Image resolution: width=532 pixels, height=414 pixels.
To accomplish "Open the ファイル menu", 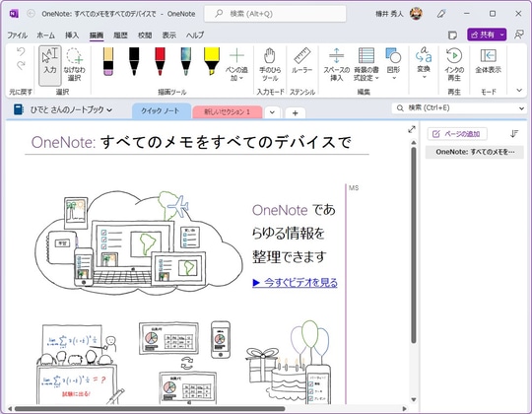I will click(18, 34).
